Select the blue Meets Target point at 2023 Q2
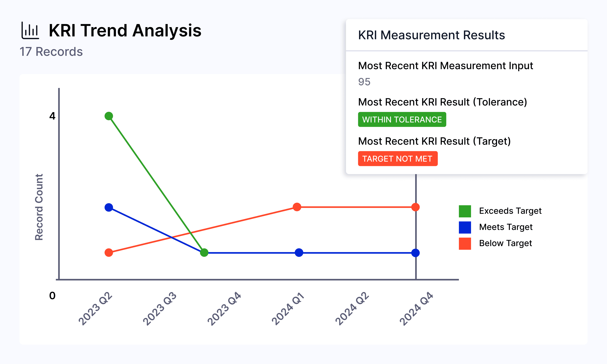 point(109,207)
